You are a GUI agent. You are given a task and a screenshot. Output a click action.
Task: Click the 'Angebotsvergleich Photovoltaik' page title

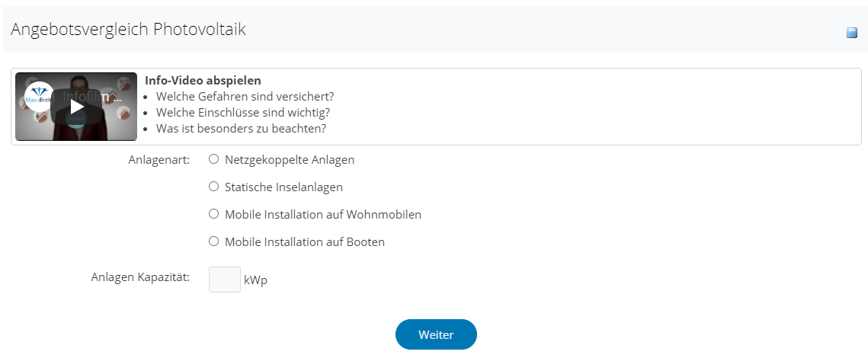[128, 30]
